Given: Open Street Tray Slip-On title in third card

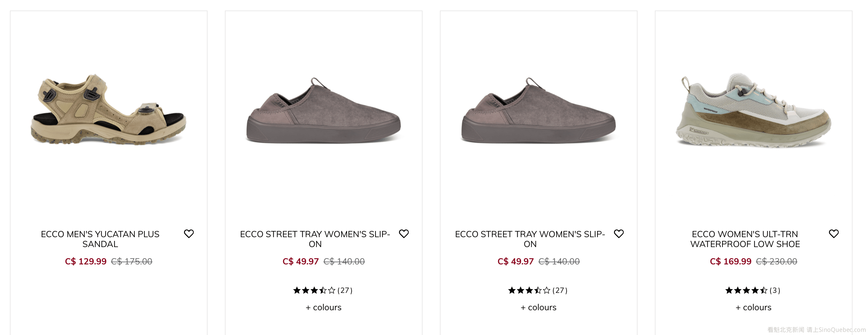Looking at the screenshot, I should click(530, 239).
